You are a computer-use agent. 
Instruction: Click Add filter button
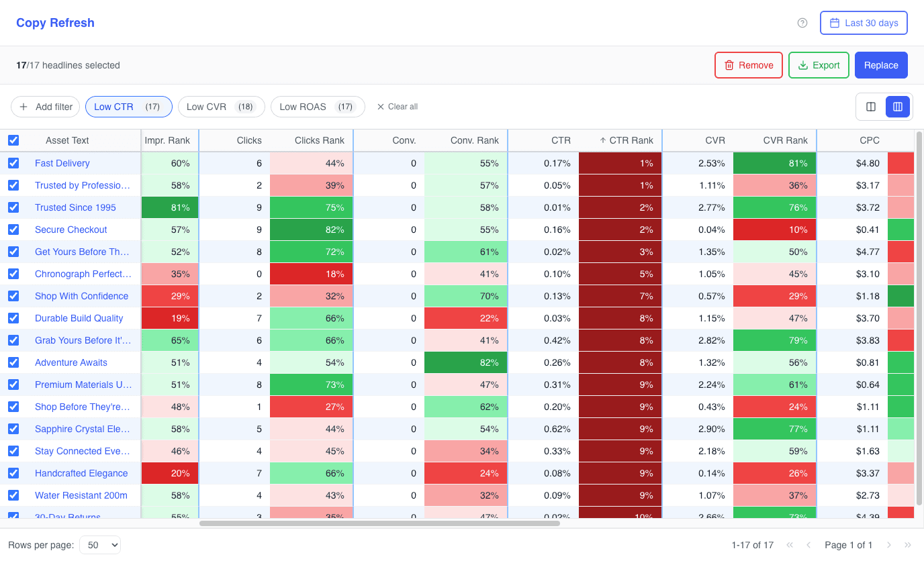point(46,107)
